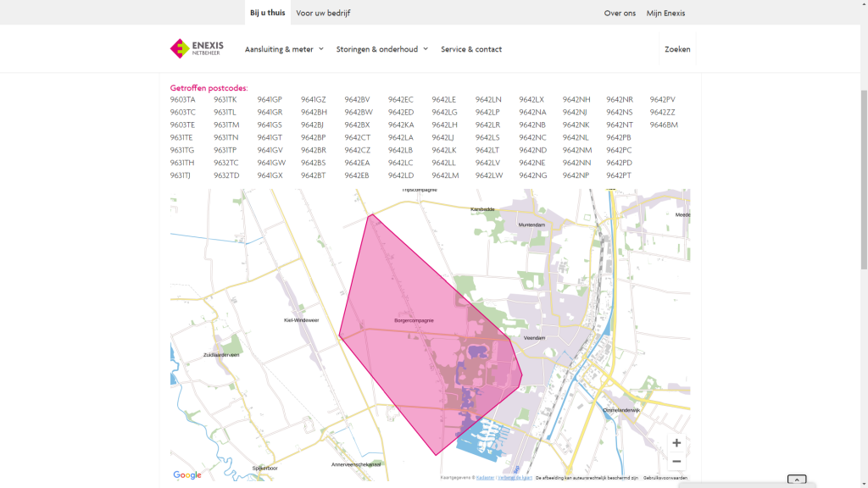Click the Google logo on map
This screenshot has width=868, height=488.
pos(187,475)
